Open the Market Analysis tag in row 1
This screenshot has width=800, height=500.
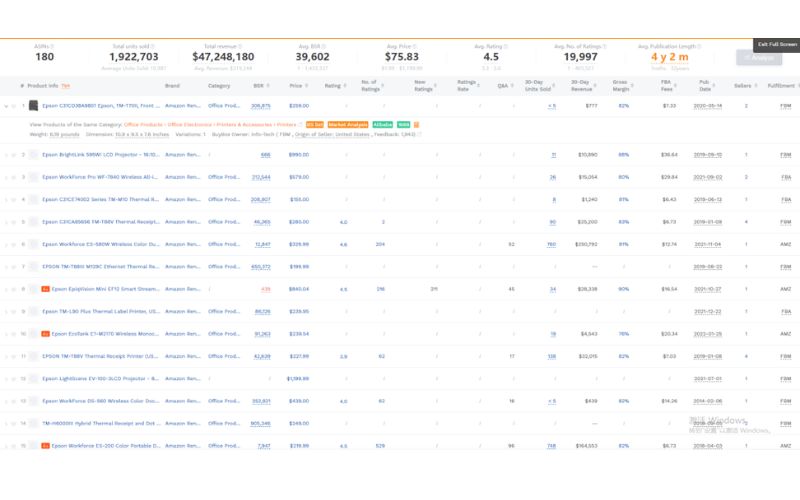(x=348, y=125)
